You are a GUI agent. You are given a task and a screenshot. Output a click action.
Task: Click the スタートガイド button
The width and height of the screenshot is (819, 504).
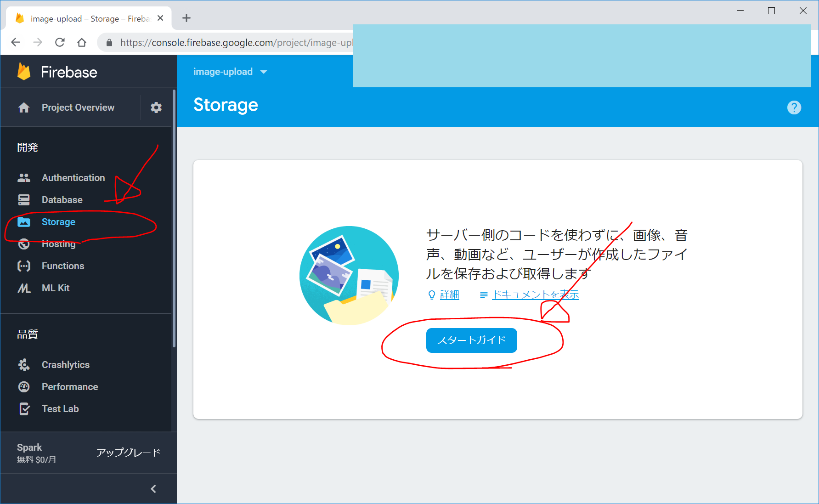(x=471, y=340)
